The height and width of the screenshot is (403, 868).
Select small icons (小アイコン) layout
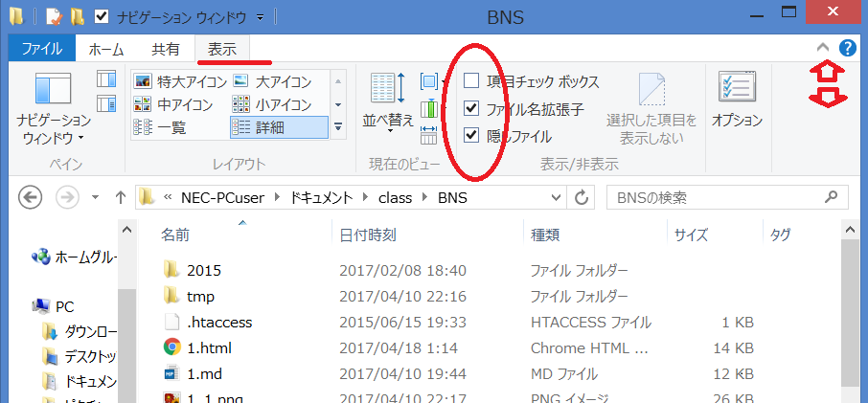point(272,104)
